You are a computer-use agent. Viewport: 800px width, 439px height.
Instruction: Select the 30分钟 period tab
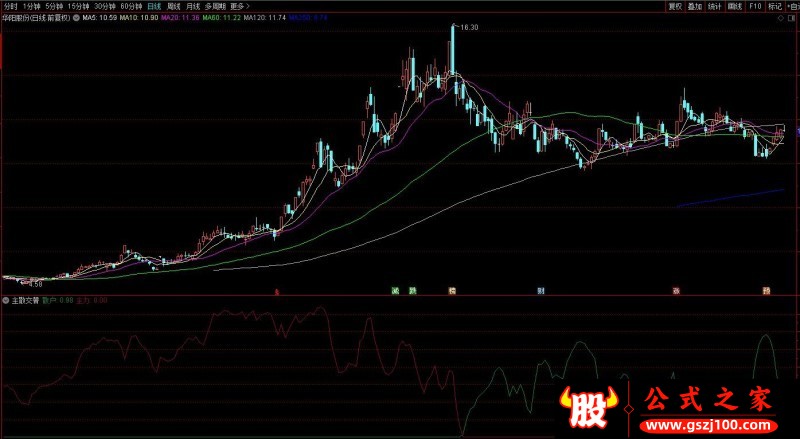pos(105,6)
